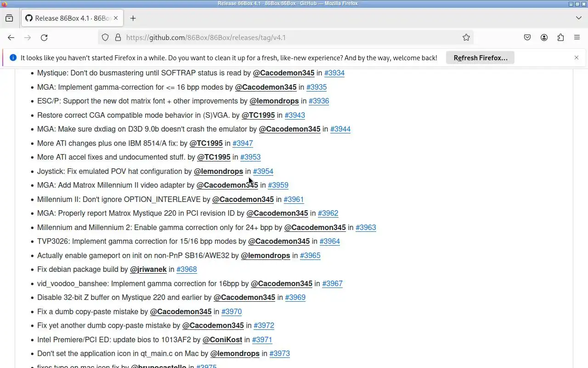588x368 pixels.
Task: Open the Firefox account icon
Action: pyautogui.click(x=544, y=38)
